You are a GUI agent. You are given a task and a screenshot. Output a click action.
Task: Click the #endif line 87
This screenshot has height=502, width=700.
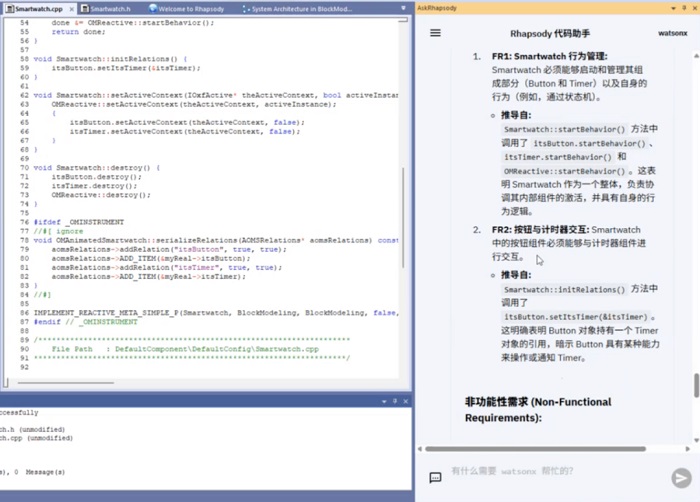click(85, 322)
